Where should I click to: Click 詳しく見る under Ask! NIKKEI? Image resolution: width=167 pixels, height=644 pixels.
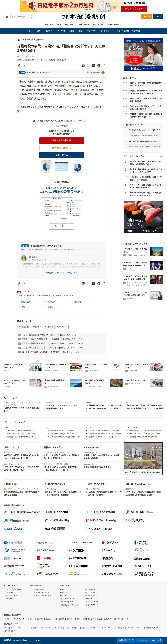click(62, 226)
